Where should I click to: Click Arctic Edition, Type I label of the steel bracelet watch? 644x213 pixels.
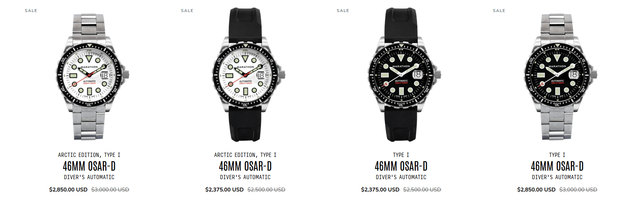click(89, 155)
